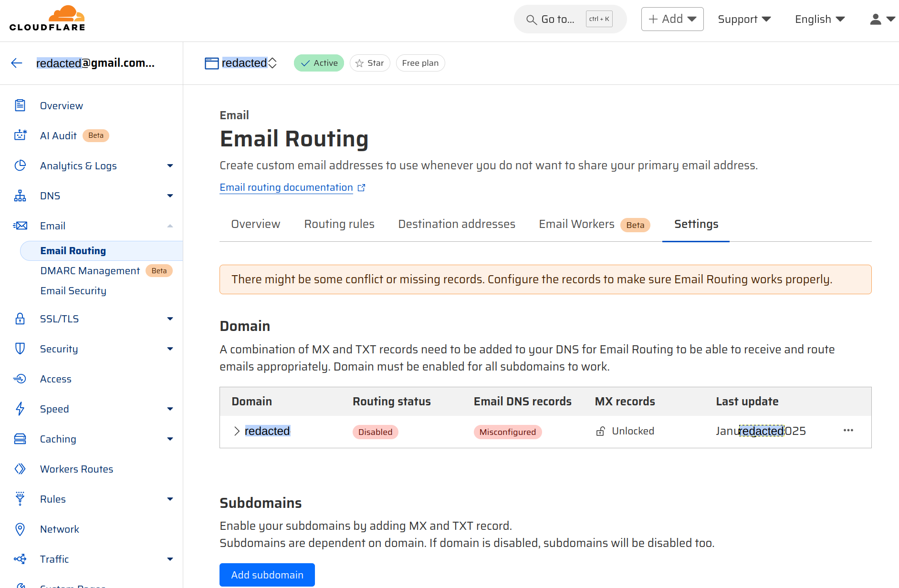Click the external link icon after documentation
The height and width of the screenshot is (588, 899).
click(361, 188)
